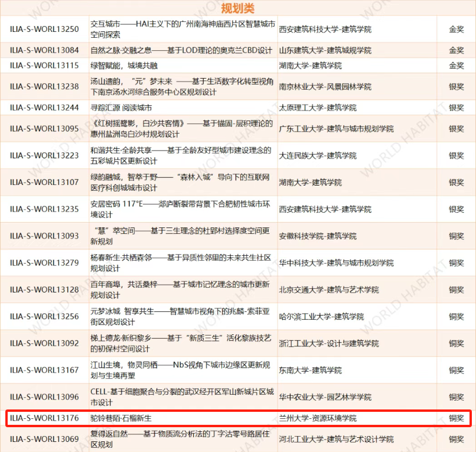Select entry ID ILIA-S-WORL13092
476x452 pixels.
point(44,343)
